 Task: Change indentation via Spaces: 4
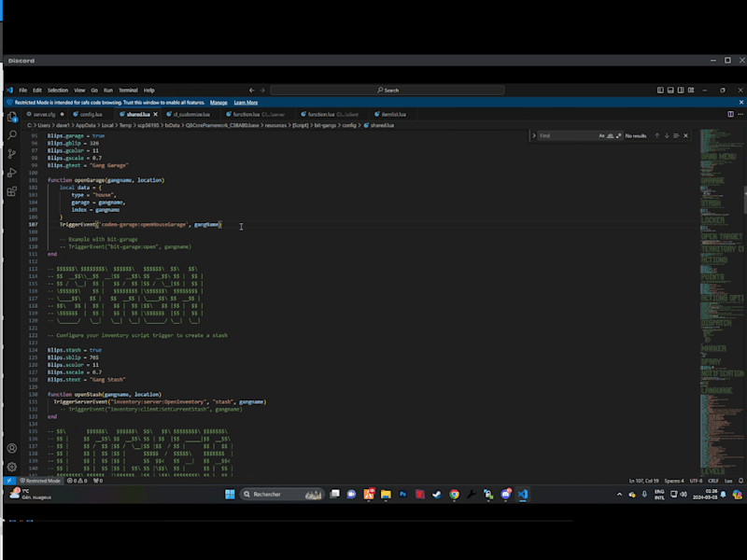click(674, 481)
